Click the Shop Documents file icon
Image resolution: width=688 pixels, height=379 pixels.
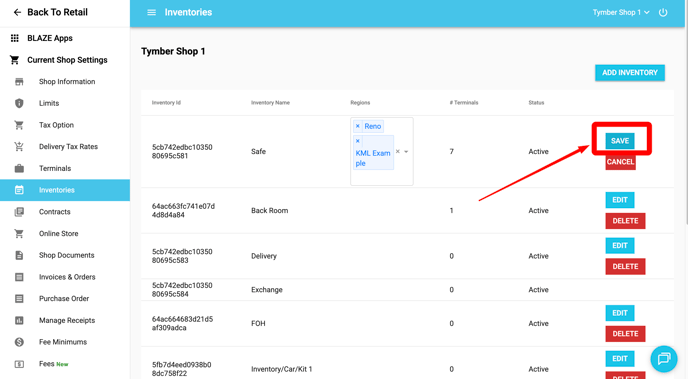(x=19, y=255)
